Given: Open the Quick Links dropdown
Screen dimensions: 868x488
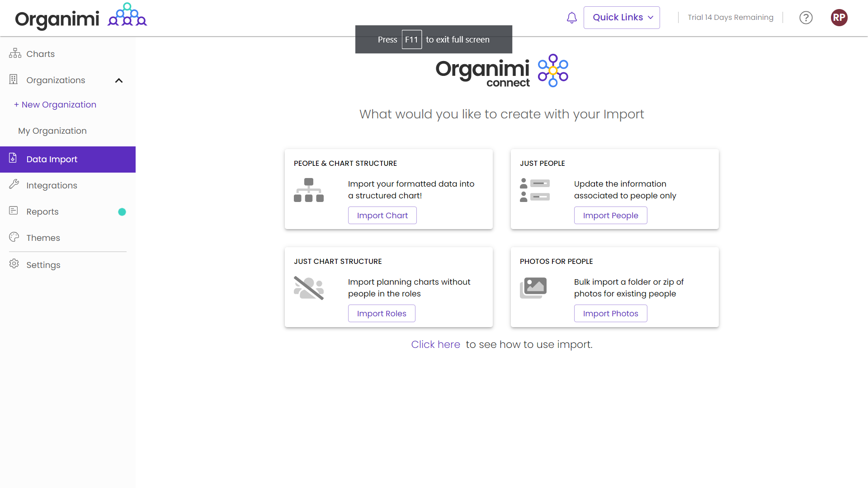Looking at the screenshot, I should click(x=622, y=18).
